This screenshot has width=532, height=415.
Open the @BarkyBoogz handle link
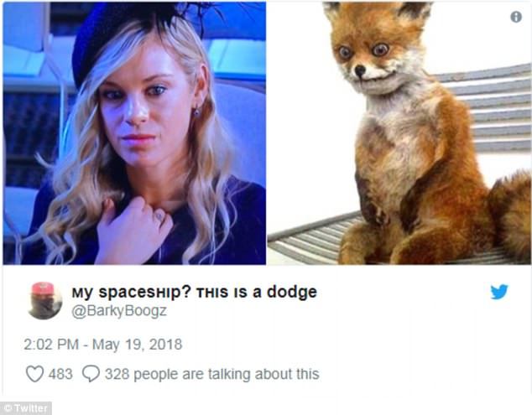(119, 310)
